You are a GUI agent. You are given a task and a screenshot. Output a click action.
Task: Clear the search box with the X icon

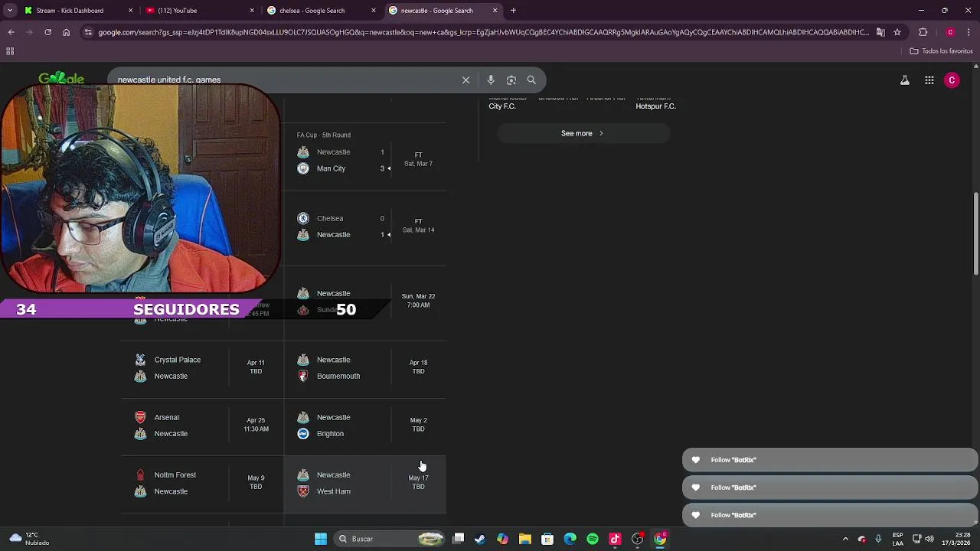[465, 80]
